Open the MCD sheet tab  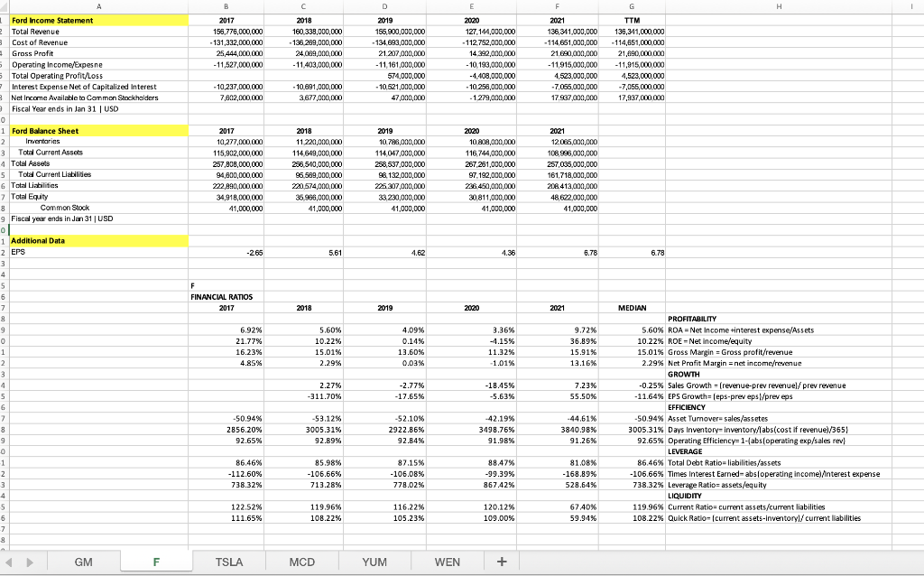(x=301, y=561)
